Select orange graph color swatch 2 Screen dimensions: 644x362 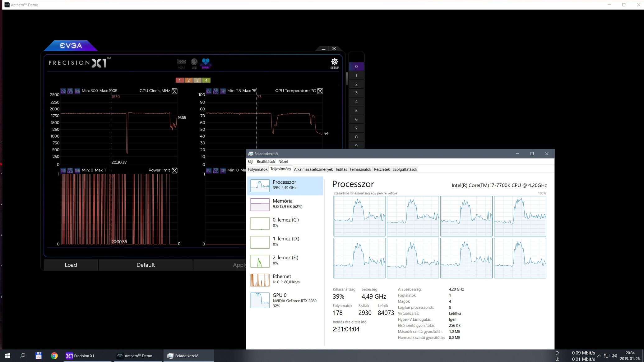click(x=188, y=80)
